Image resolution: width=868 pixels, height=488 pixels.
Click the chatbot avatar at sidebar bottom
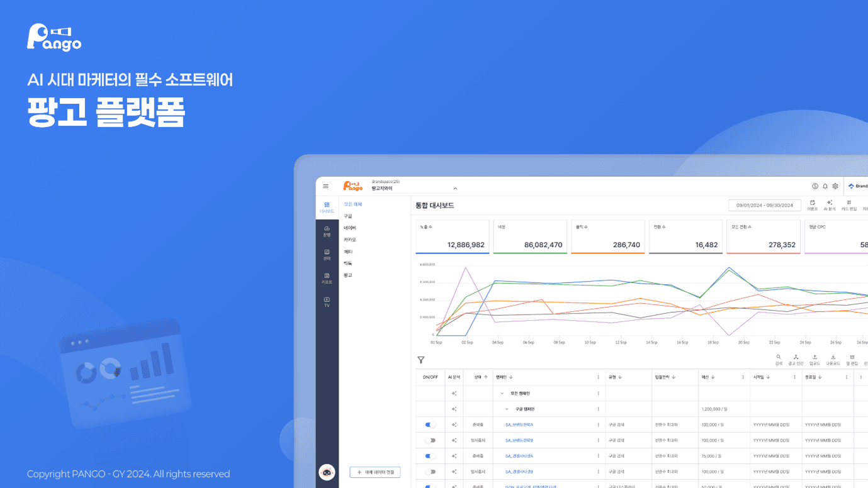pyautogui.click(x=327, y=472)
